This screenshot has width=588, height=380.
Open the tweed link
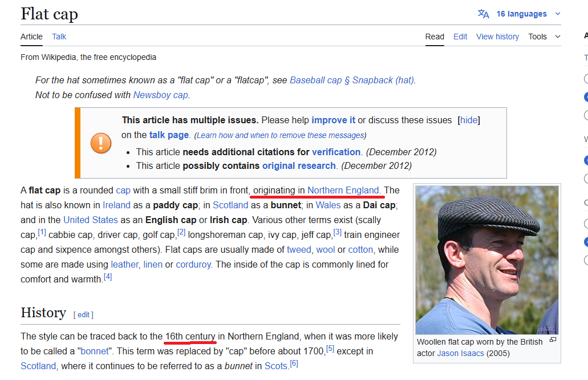(x=299, y=250)
